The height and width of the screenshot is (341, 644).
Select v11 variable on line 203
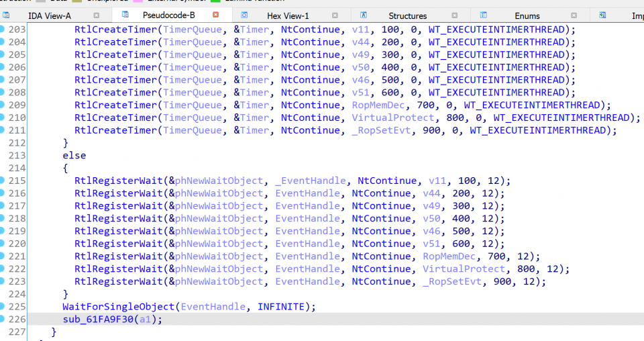coord(361,30)
